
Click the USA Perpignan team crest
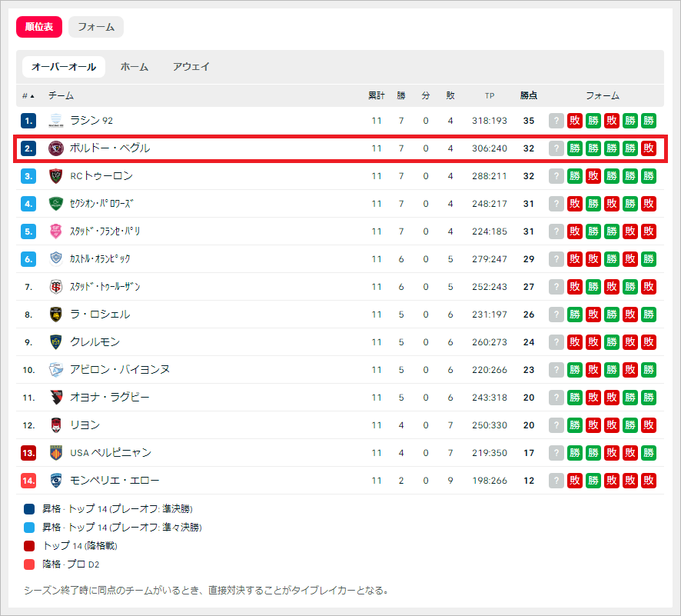[x=55, y=453]
